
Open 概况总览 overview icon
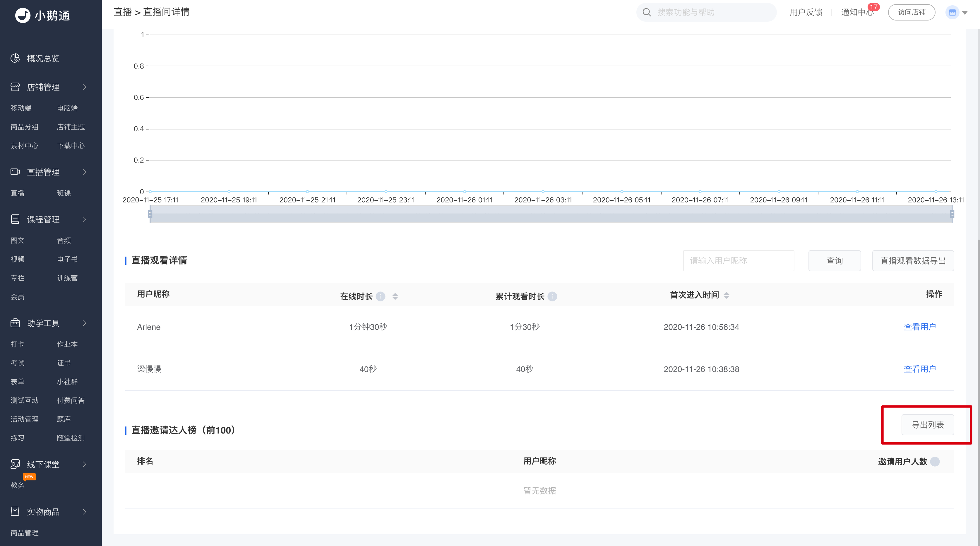click(x=15, y=58)
